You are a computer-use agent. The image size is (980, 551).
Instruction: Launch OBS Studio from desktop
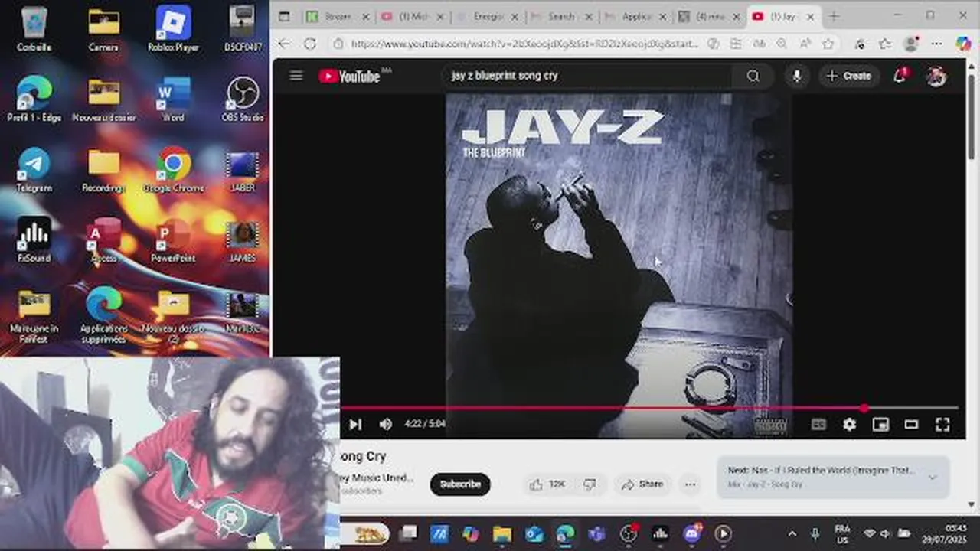[x=243, y=99]
